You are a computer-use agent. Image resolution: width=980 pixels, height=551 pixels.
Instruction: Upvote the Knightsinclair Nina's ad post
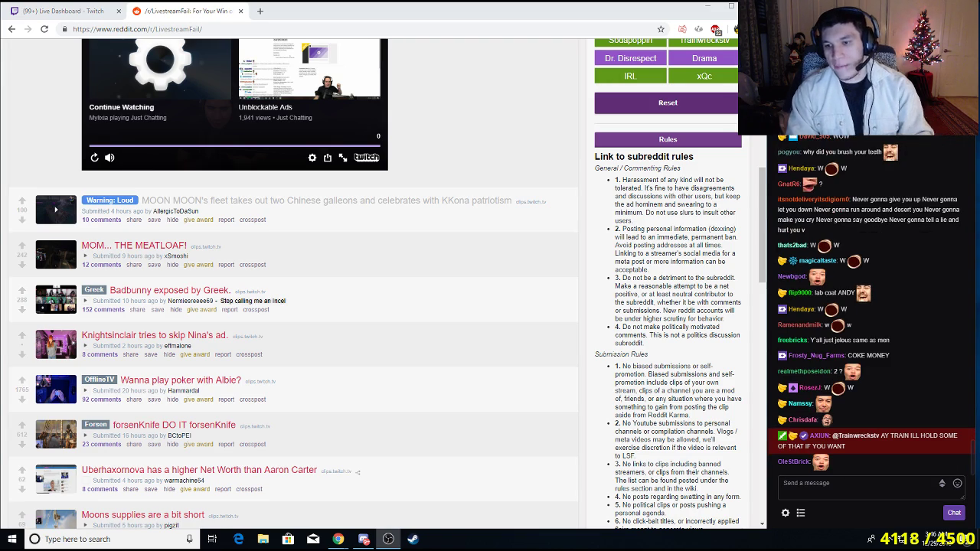[22, 336]
